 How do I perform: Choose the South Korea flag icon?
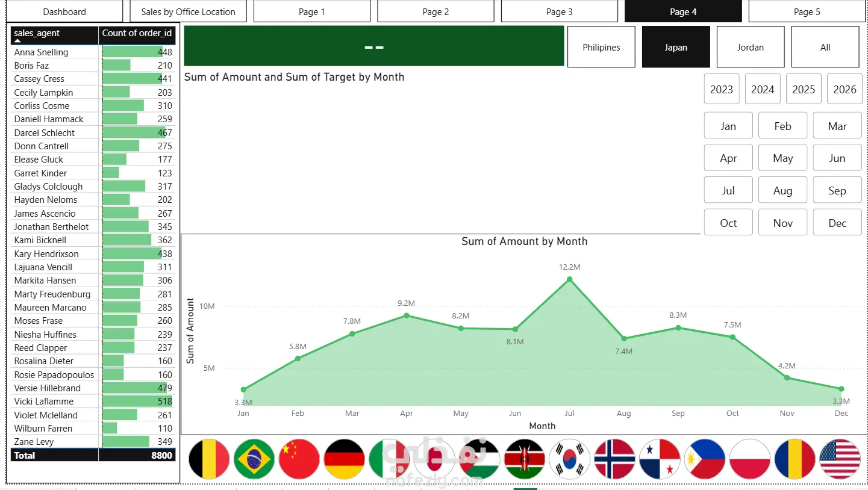pos(570,459)
